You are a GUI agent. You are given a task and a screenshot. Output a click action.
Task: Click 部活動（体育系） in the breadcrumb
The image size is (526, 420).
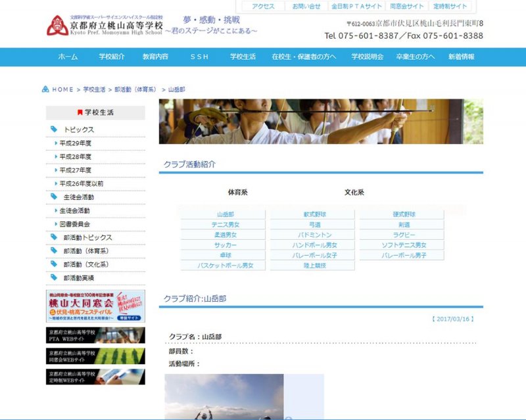[135, 89]
